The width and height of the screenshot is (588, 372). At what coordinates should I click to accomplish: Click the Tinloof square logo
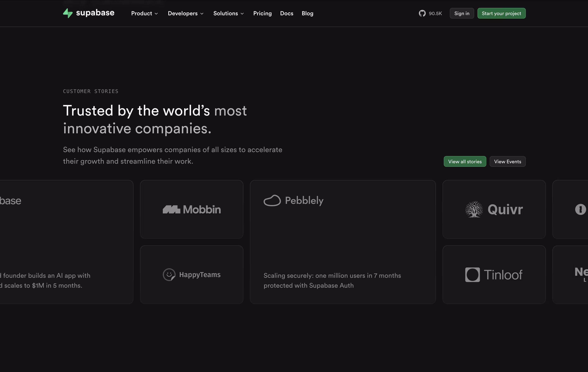point(472,275)
